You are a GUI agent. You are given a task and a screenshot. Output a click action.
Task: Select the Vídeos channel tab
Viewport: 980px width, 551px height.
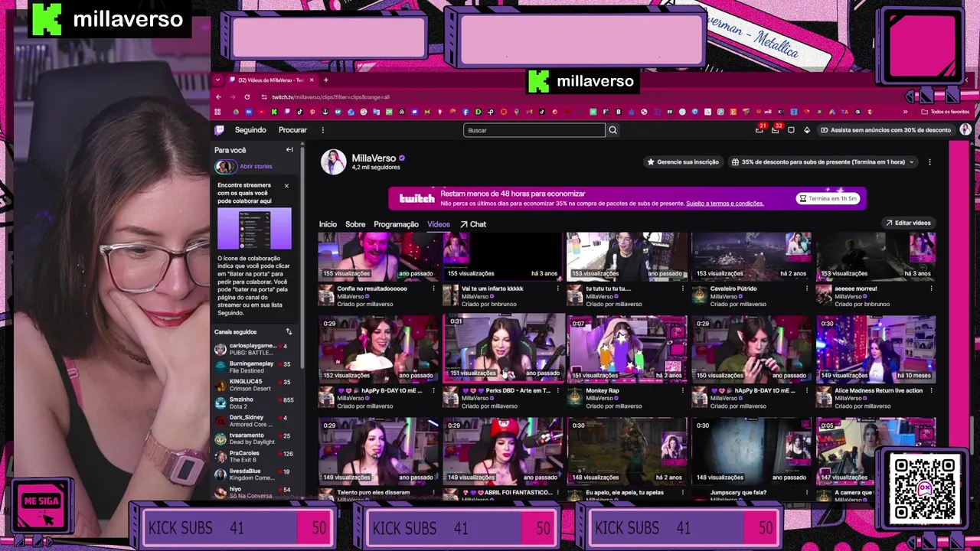(439, 224)
